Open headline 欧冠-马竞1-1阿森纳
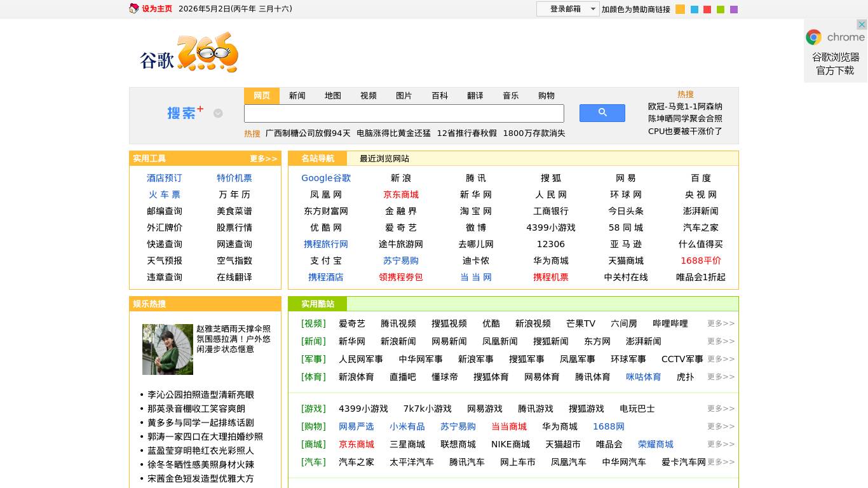 click(685, 107)
